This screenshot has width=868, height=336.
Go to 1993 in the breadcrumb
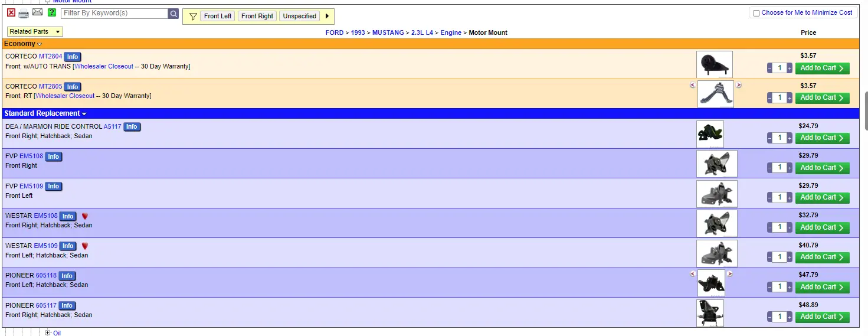(358, 32)
